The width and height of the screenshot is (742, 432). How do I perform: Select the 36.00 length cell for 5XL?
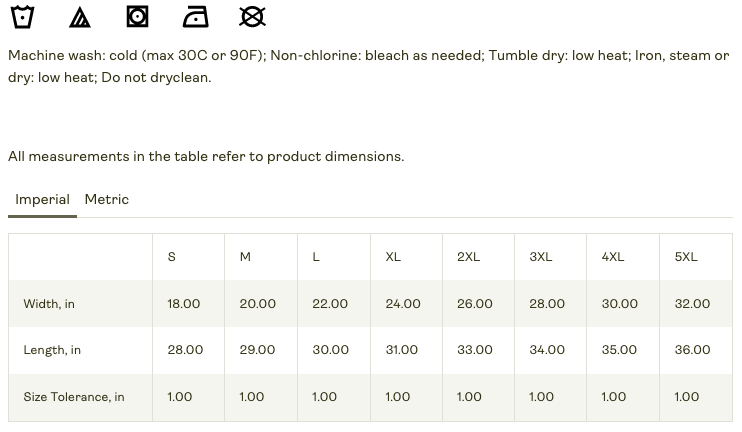693,350
